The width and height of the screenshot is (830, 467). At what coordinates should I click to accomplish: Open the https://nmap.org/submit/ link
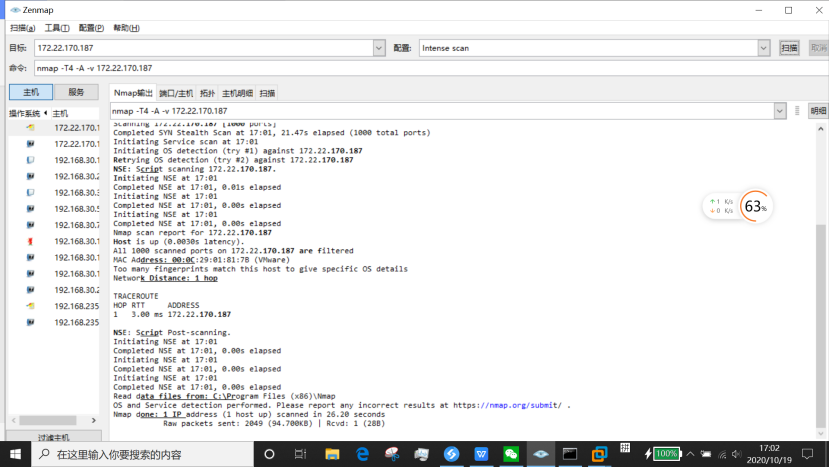click(x=507, y=405)
